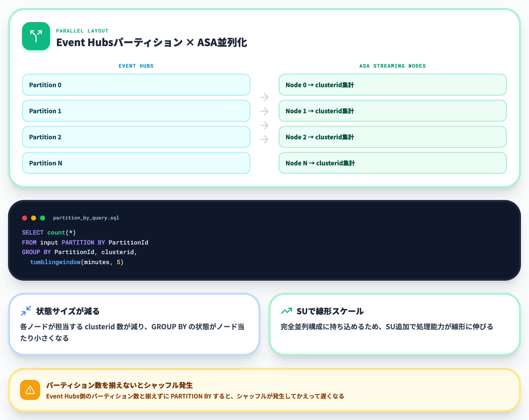Click the 状態サイズが減る card title
This screenshot has width=529, height=420.
click(68, 311)
